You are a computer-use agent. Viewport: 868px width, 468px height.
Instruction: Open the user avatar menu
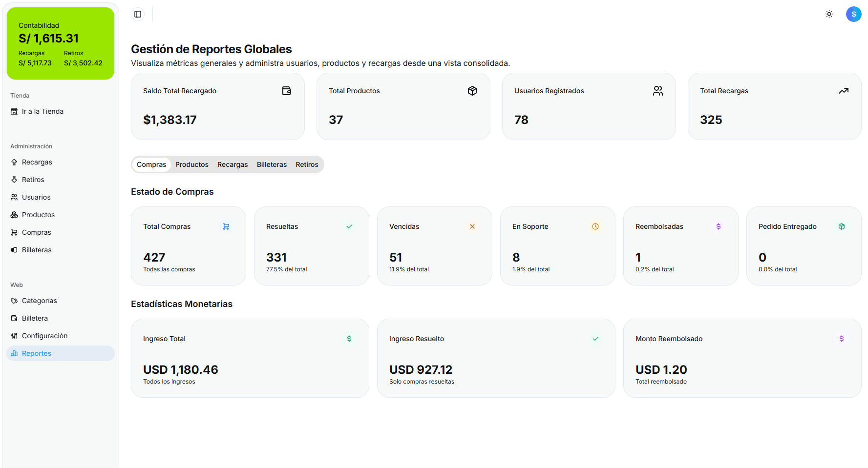point(854,14)
